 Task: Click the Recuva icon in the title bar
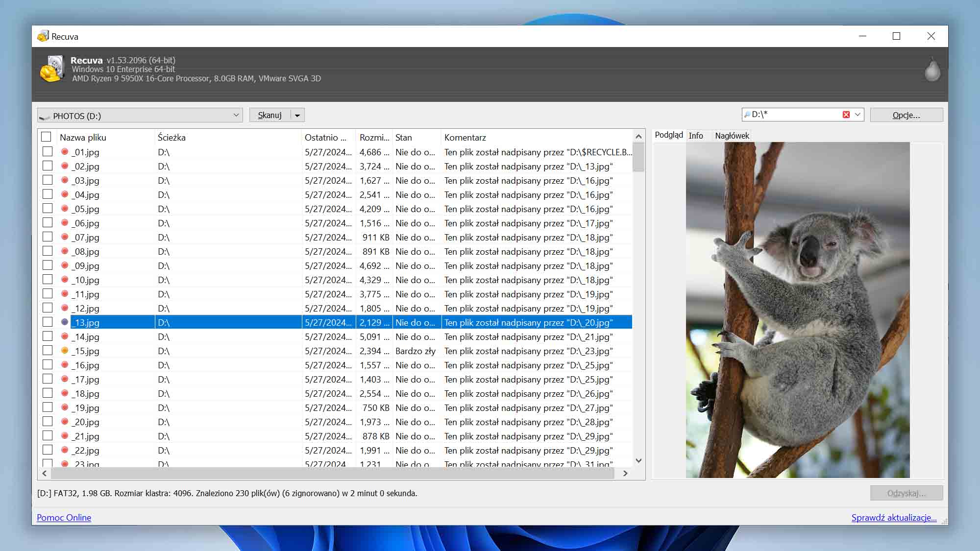click(44, 36)
